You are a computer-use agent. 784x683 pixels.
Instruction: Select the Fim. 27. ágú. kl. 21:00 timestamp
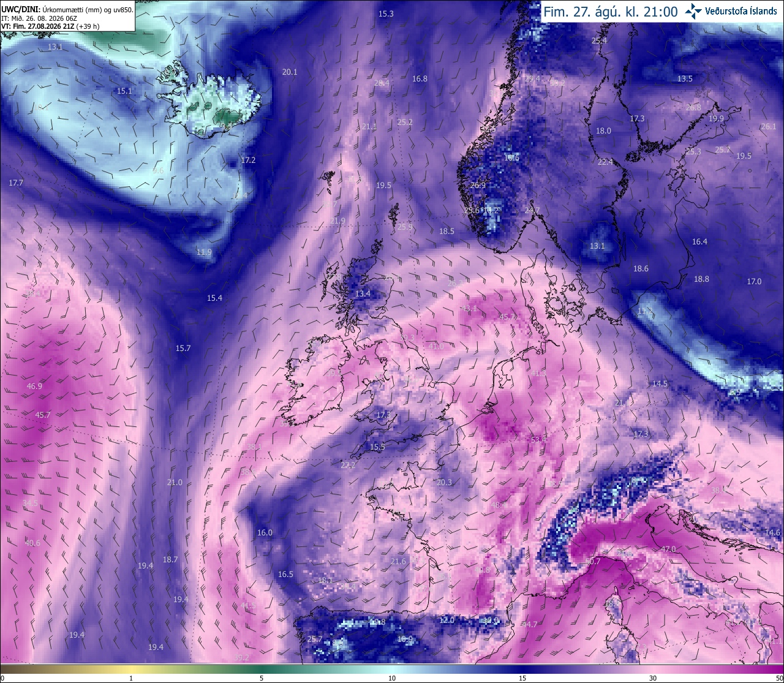click(x=611, y=12)
